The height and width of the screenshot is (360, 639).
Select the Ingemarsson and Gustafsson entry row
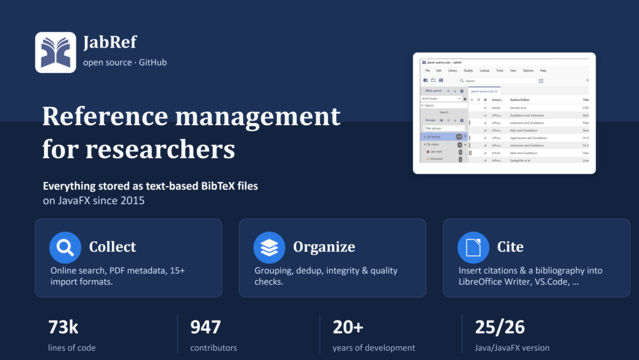(529, 138)
